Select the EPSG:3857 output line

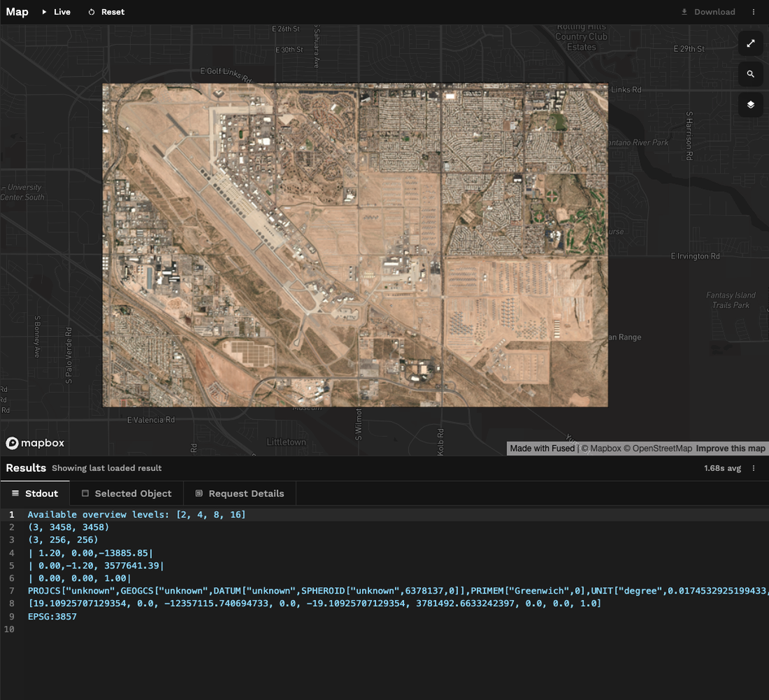click(52, 617)
